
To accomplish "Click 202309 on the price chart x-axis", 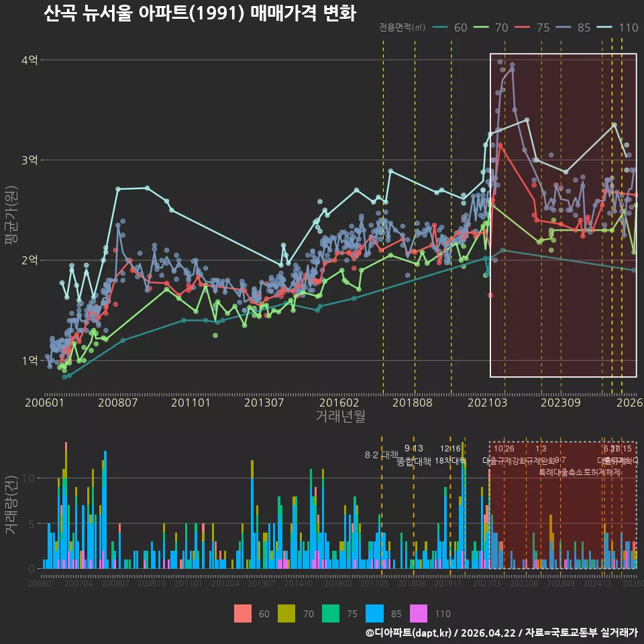I will point(561,402).
